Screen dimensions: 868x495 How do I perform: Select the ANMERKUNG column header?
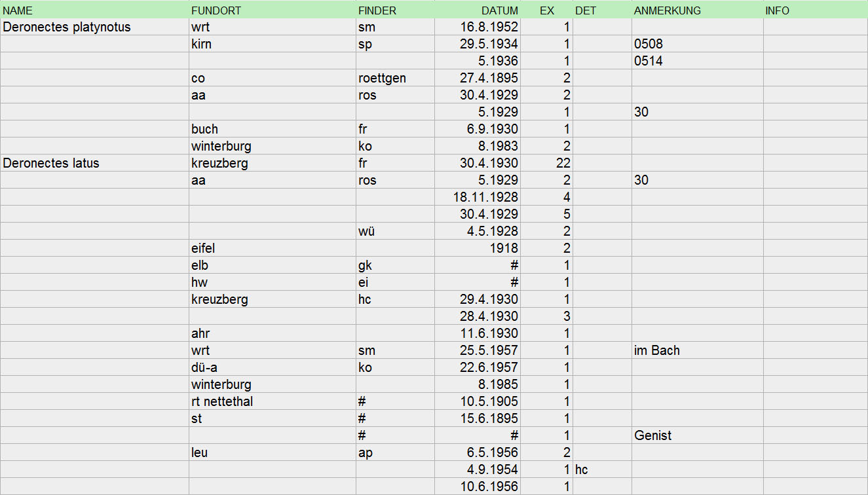[x=667, y=10]
